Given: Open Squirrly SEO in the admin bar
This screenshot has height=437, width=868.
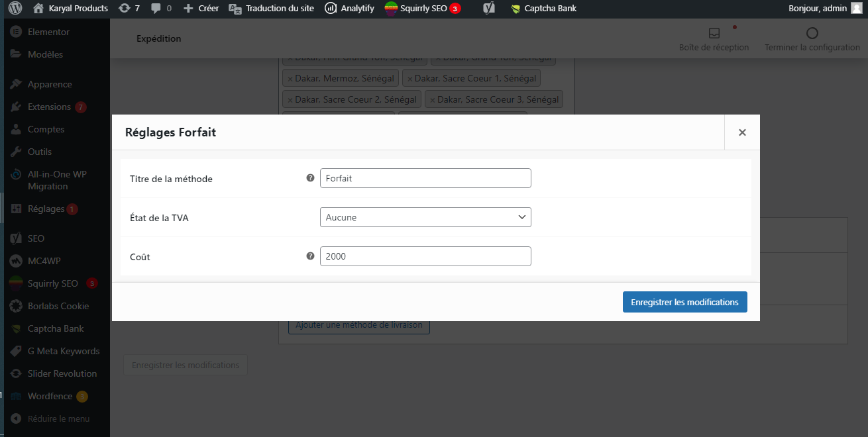Looking at the screenshot, I should pos(423,9).
